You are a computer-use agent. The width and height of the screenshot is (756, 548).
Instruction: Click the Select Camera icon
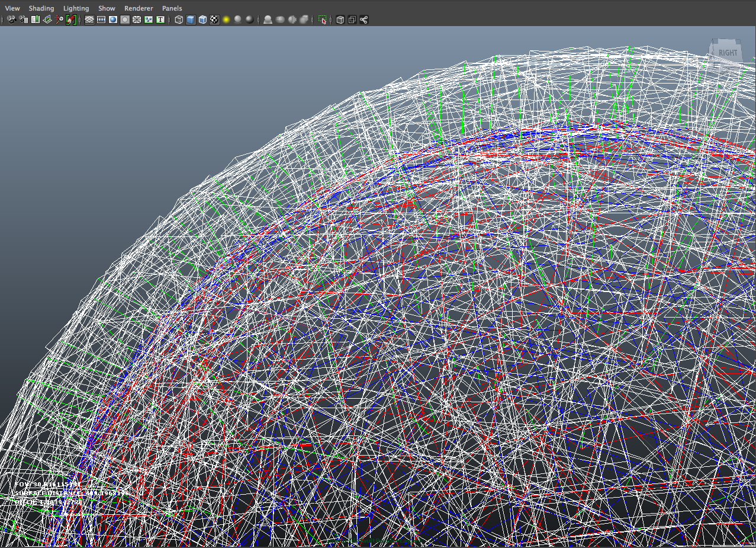[11, 20]
